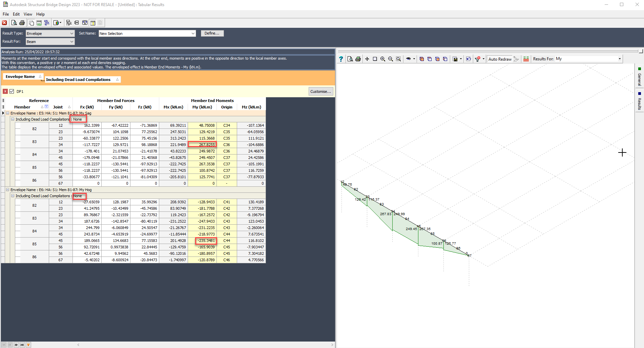Image resolution: width=644 pixels, height=348 pixels.
Task: Open the Results For: My dropdown
Action: pyautogui.click(x=619, y=59)
